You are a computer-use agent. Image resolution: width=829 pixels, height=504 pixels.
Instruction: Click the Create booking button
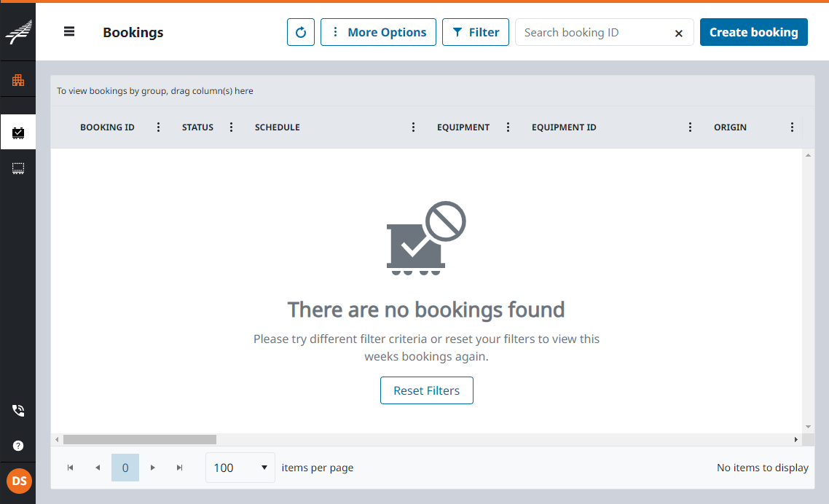coord(753,32)
